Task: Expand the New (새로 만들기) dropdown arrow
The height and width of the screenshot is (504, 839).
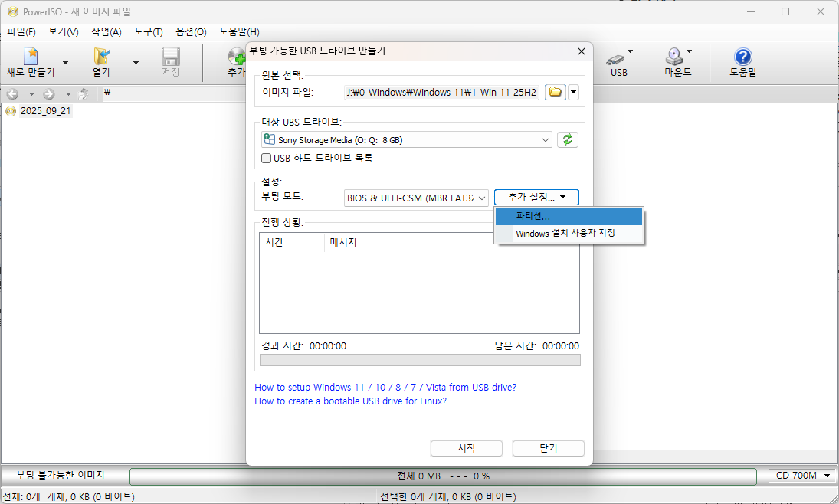Action: pos(65,63)
